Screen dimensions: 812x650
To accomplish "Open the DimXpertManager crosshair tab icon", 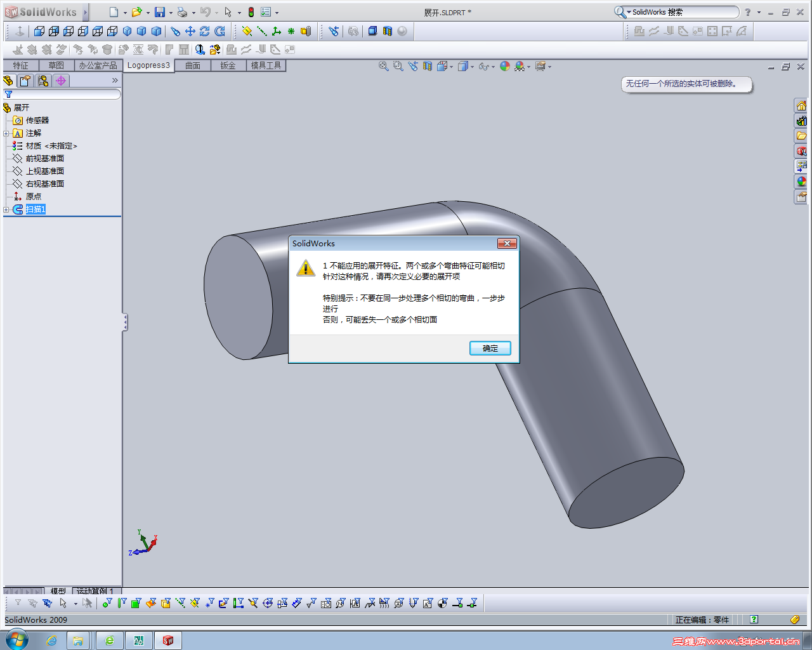I will point(61,81).
